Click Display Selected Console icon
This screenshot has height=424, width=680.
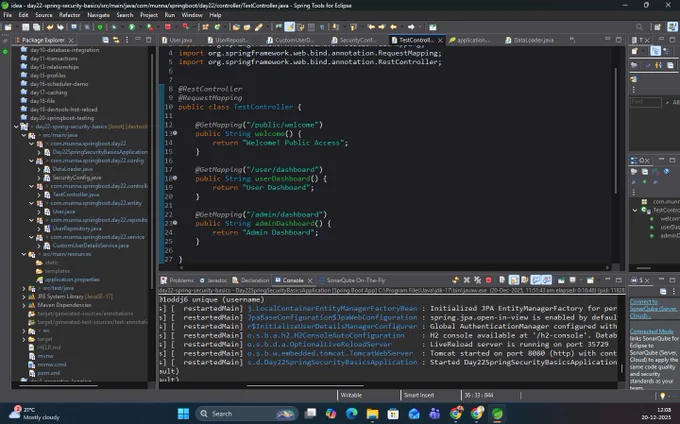coord(572,280)
